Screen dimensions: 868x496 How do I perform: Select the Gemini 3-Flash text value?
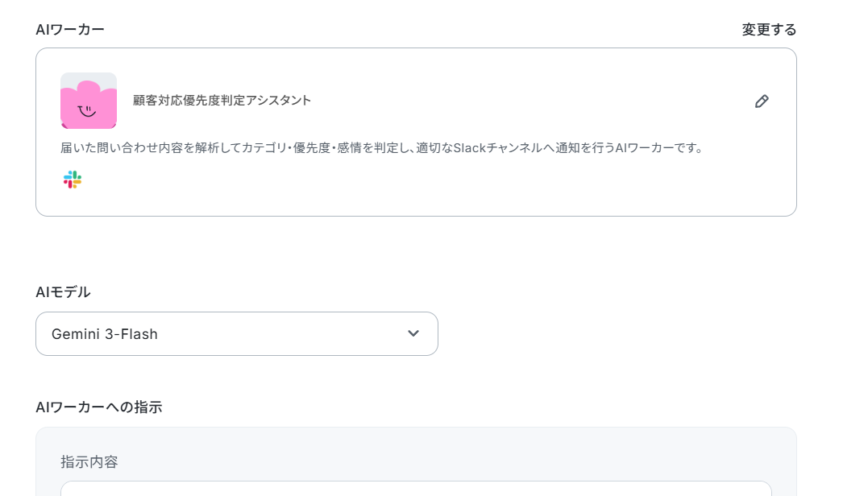(x=105, y=334)
